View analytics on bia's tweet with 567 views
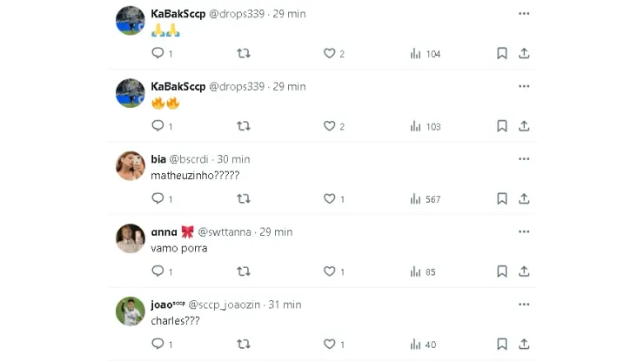The width and height of the screenshot is (644, 362). (426, 198)
